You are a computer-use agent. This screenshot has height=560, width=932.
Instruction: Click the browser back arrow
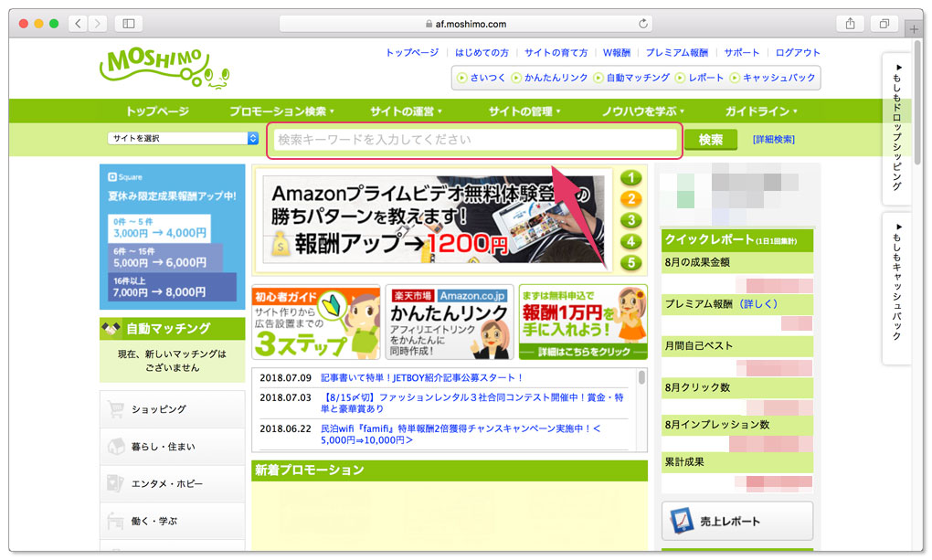pyautogui.click(x=77, y=23)
